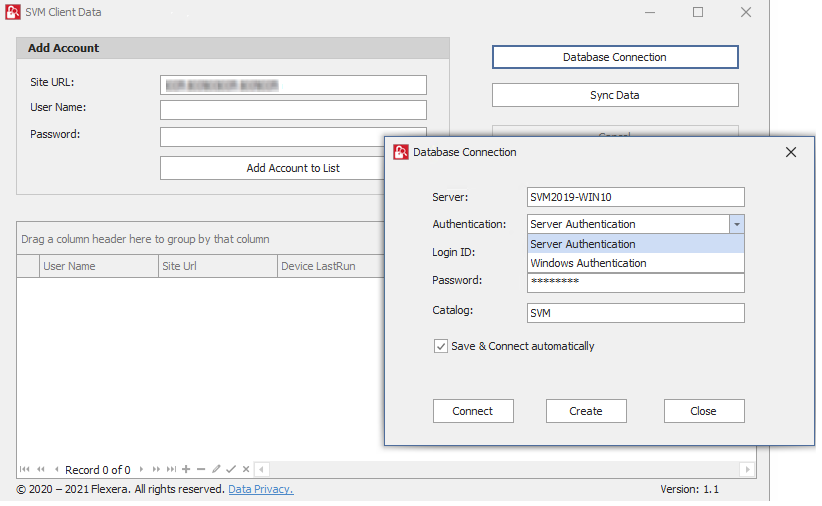The height and width of the screenshot is (506, 822).
Task: Click Sync Data button
Action: coord(615,95)
